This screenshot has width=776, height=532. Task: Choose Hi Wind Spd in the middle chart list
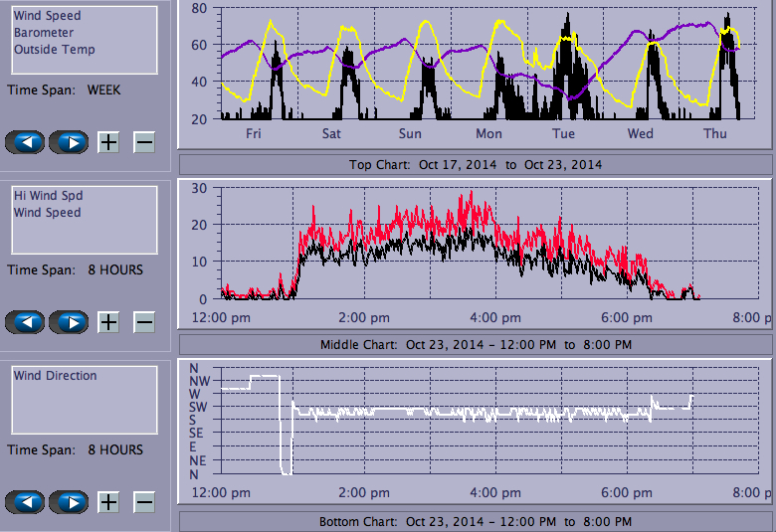48,196
